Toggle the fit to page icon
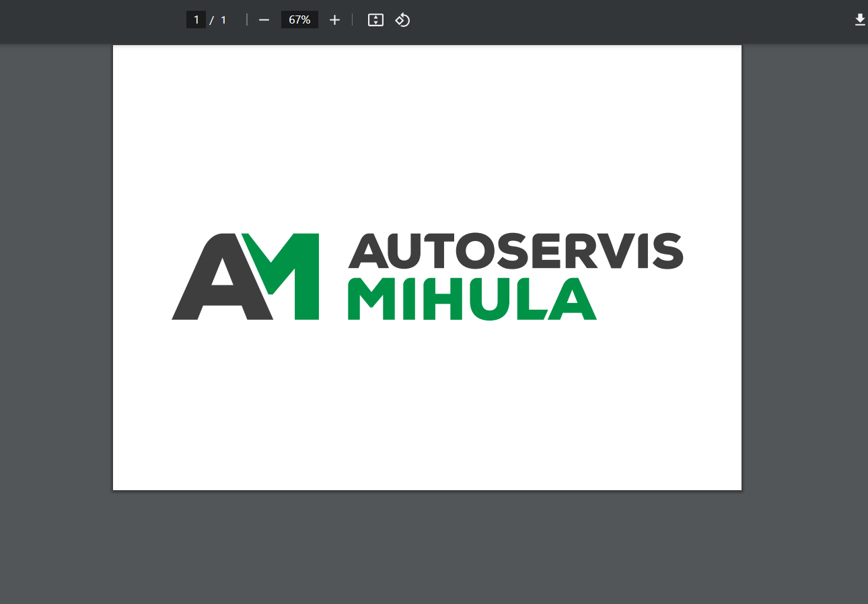This screenshot has height=604, width=868. click(375, 20)
